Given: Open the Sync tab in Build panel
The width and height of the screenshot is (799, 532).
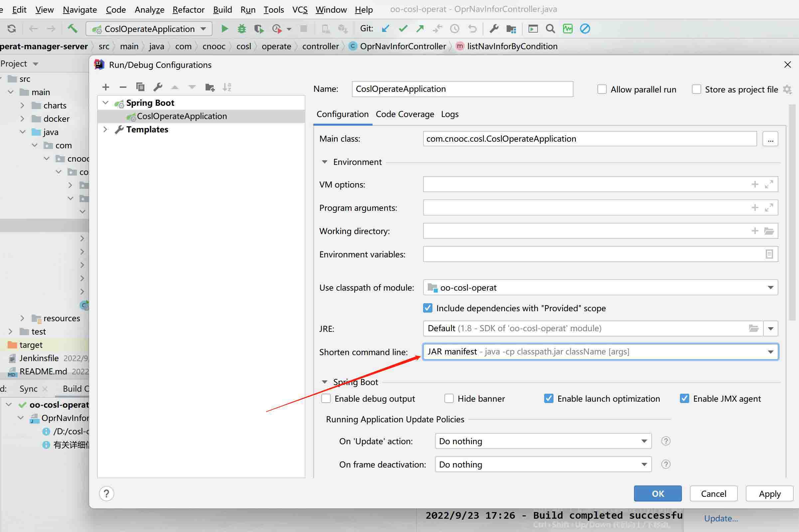Looking at the screenshot, I should pos(29,388).
